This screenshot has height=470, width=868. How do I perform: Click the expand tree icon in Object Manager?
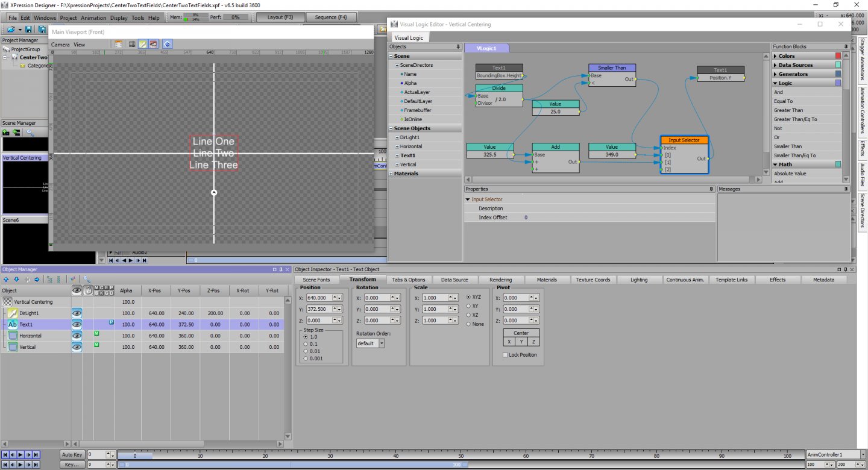point(49,280)
